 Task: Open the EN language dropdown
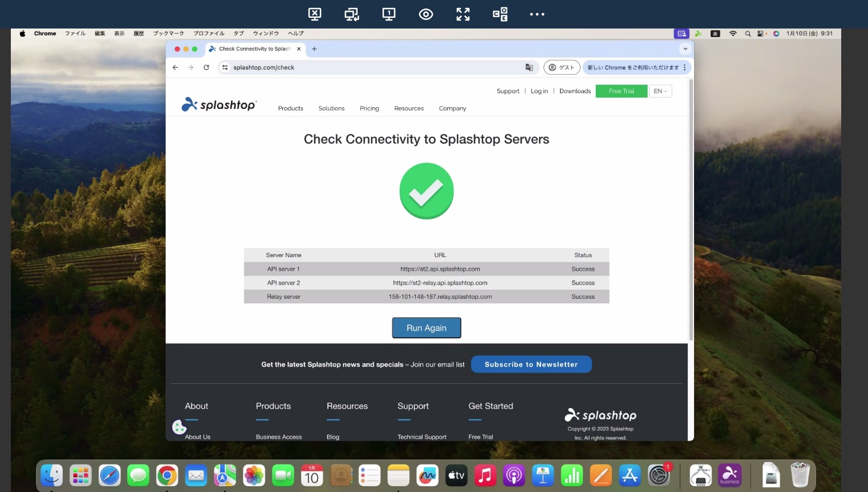(660, 91)
